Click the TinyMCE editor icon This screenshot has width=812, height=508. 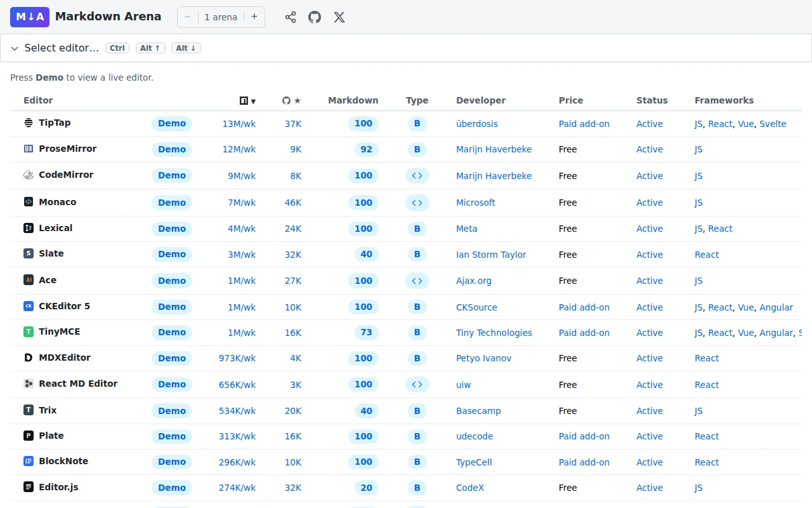[28, 331]
